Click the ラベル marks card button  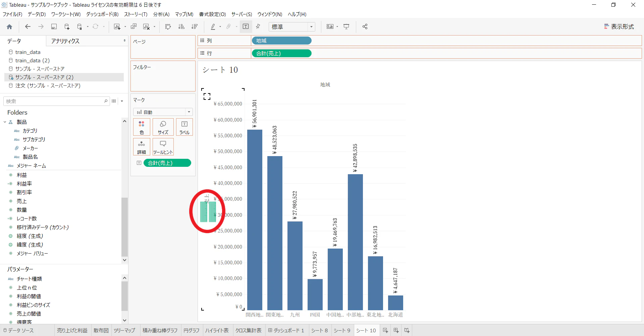click(184, 127)
